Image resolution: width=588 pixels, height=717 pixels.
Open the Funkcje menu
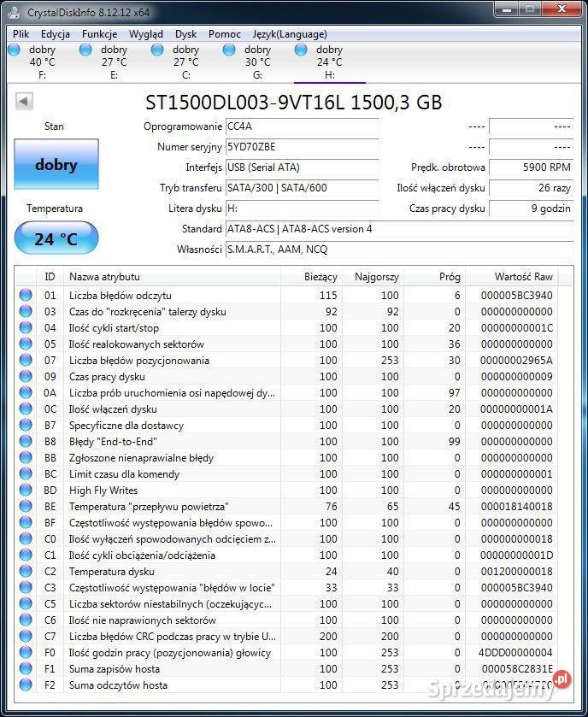(x=100, y=34)
